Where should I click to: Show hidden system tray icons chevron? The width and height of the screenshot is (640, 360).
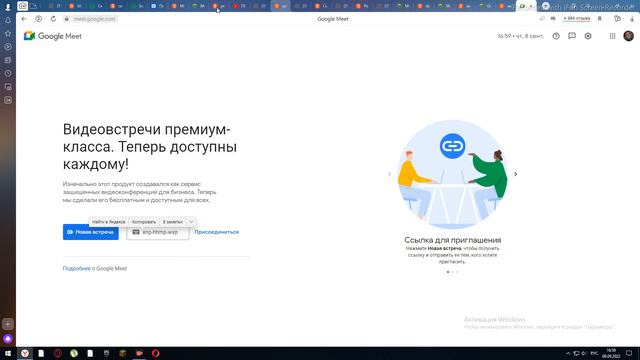point(568,353)
